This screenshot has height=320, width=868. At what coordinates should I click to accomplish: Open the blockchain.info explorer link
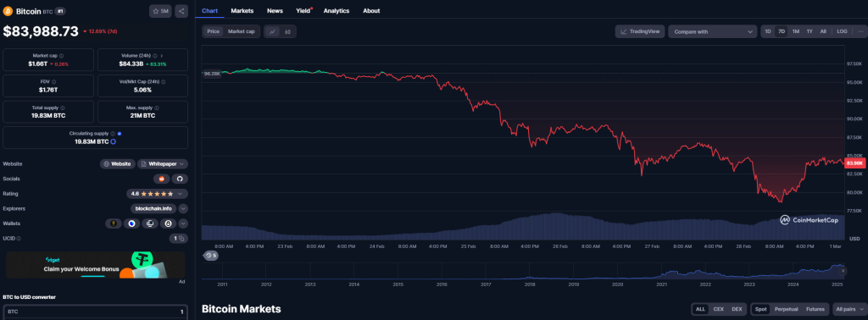click(x=154, y=209)
